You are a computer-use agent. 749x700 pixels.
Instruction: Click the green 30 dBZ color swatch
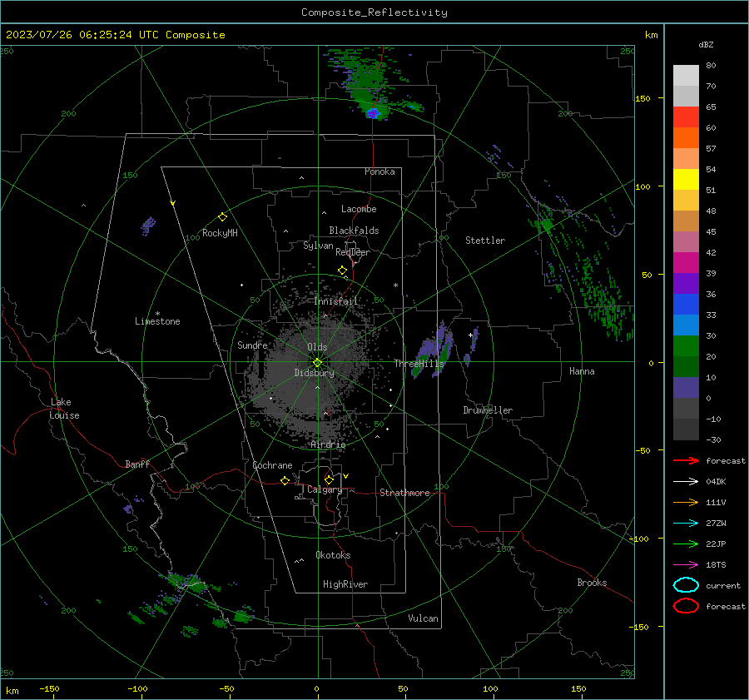coord(686,345)
